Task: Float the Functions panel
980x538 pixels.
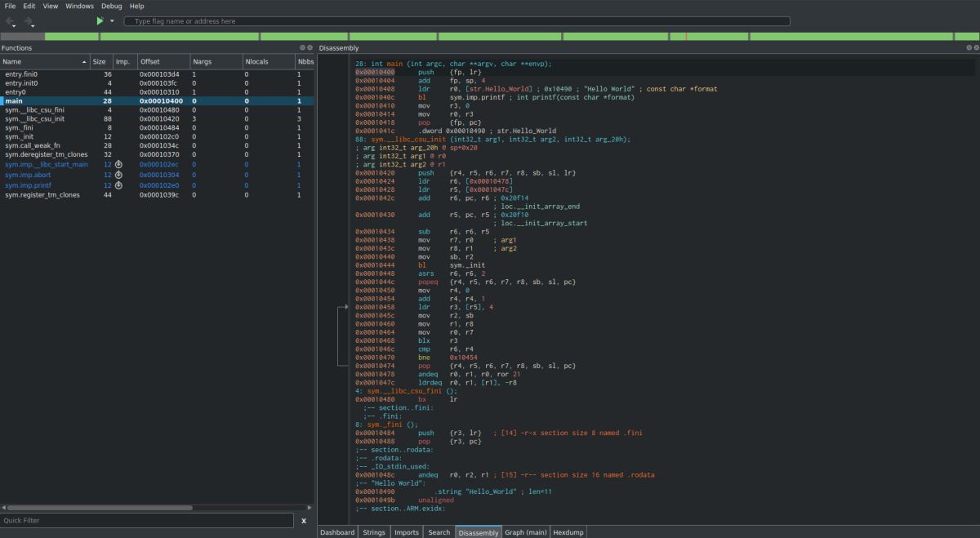Action: (302, 48)
